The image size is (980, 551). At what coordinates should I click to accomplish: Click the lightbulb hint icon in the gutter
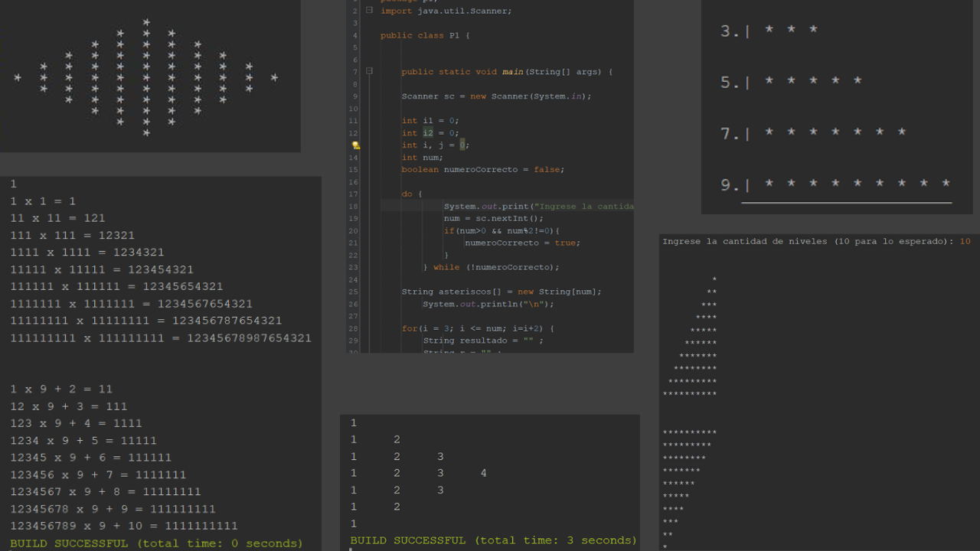coord(355,145)
